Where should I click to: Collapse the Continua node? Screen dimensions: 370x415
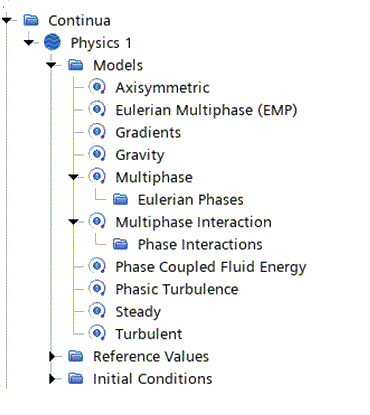point(6,20)
